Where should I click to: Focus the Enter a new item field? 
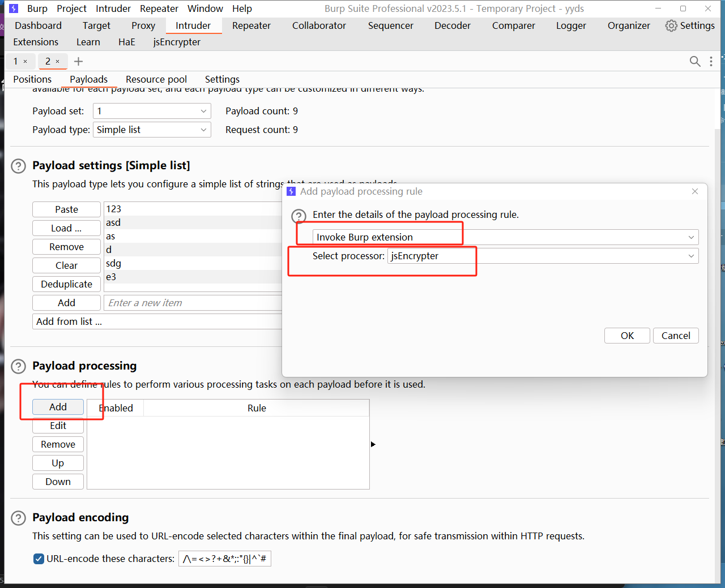[193, 303]
